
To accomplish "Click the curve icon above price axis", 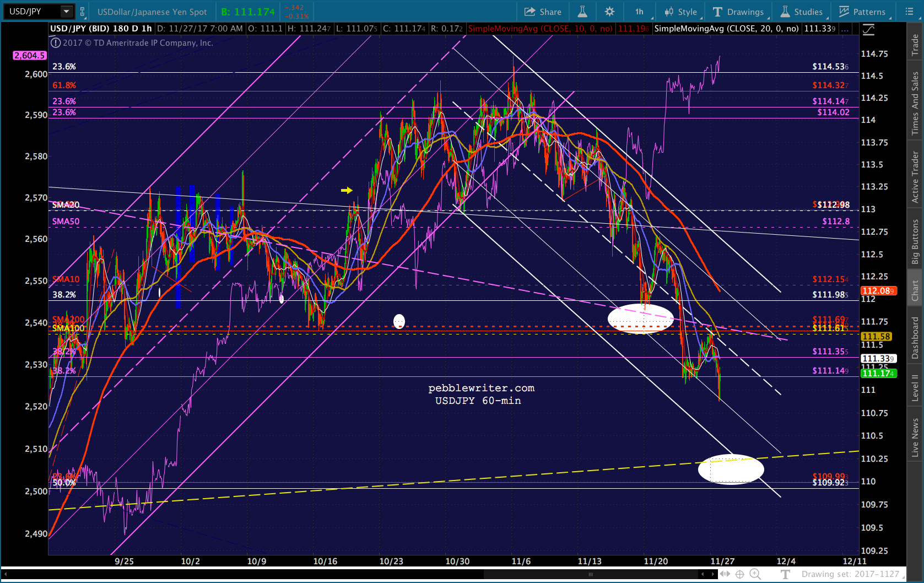I will 869,30.
